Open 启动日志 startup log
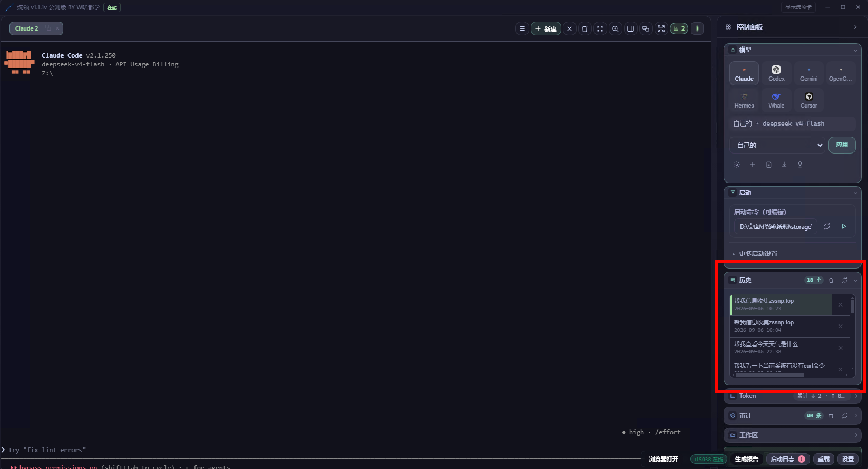Viewport: 868px width, 469px height. [787, 459]
